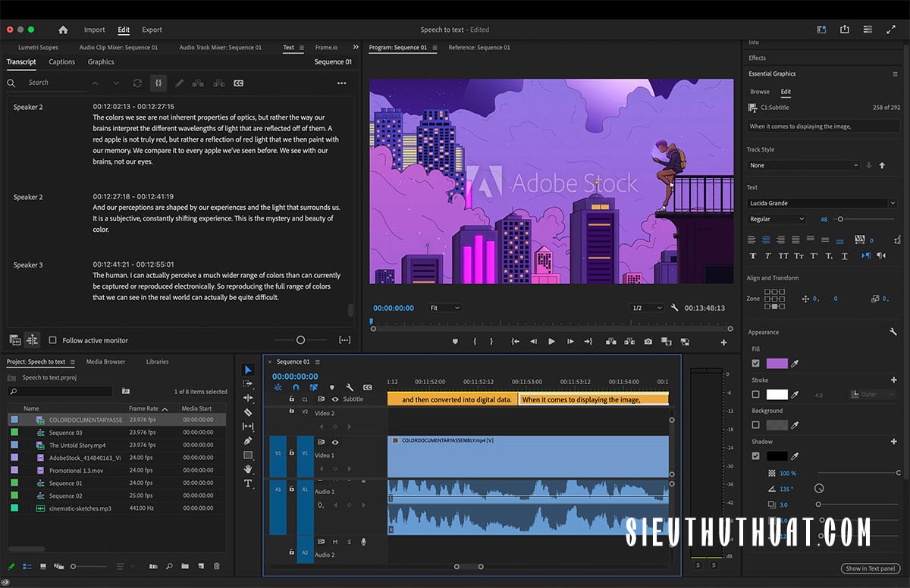The height and width of the screenshot is (588, 910).
Task: Click the Fill color eyedropper
Action: [795, 364]
